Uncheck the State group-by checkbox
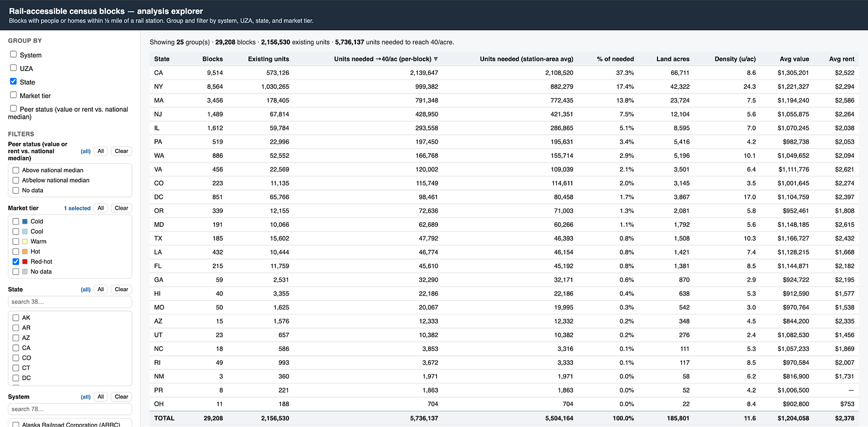Screen dimensions: 868x427 13,82
